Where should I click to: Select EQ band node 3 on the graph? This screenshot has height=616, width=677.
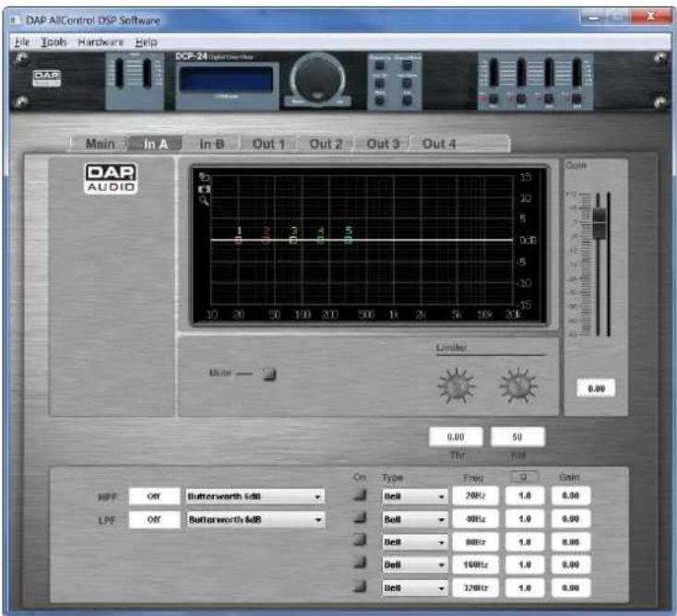(x=293, y=240)
